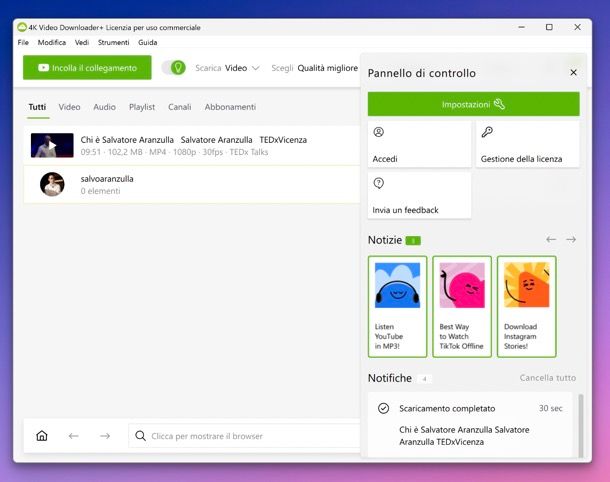The height and width of the screenshot is (482, 610).
Task: Click the salvoaranzulla channel avatar
Action: 52,184
